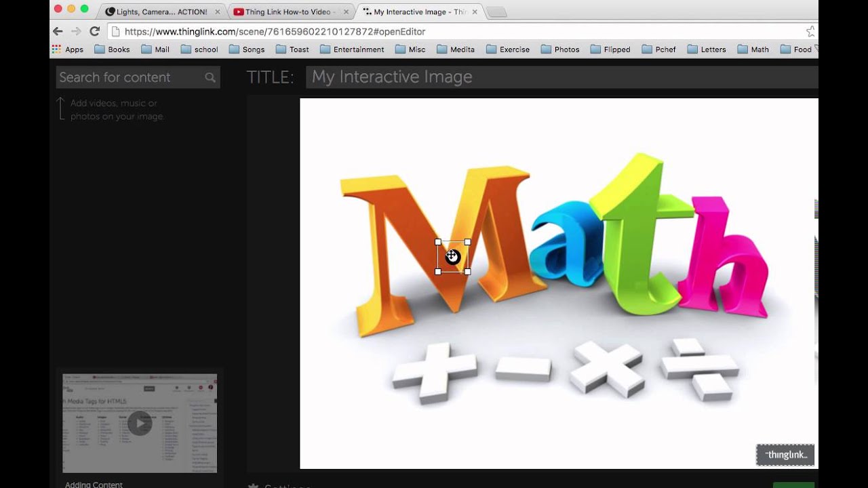Open the Flipped bookmark folder
The image size is (868, 488).
[x=610, y=49]
